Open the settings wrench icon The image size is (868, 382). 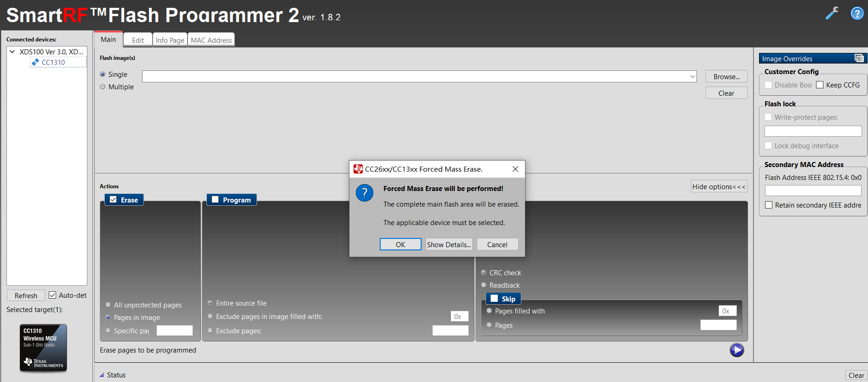[x=832, y=13]
